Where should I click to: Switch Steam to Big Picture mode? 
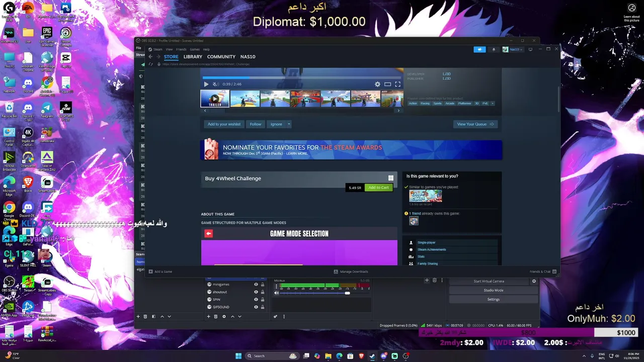[x=530, y=49]
